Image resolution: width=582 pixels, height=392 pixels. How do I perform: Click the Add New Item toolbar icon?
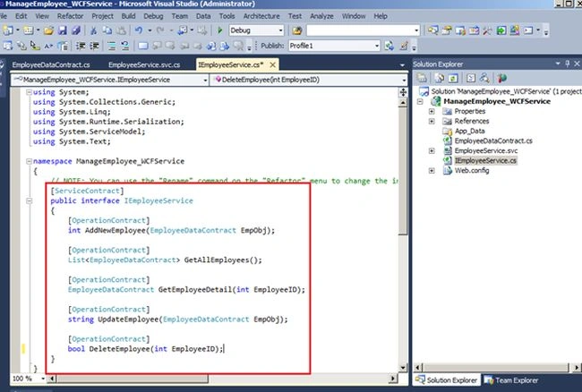pyautogui.click(x=29, y=30)
